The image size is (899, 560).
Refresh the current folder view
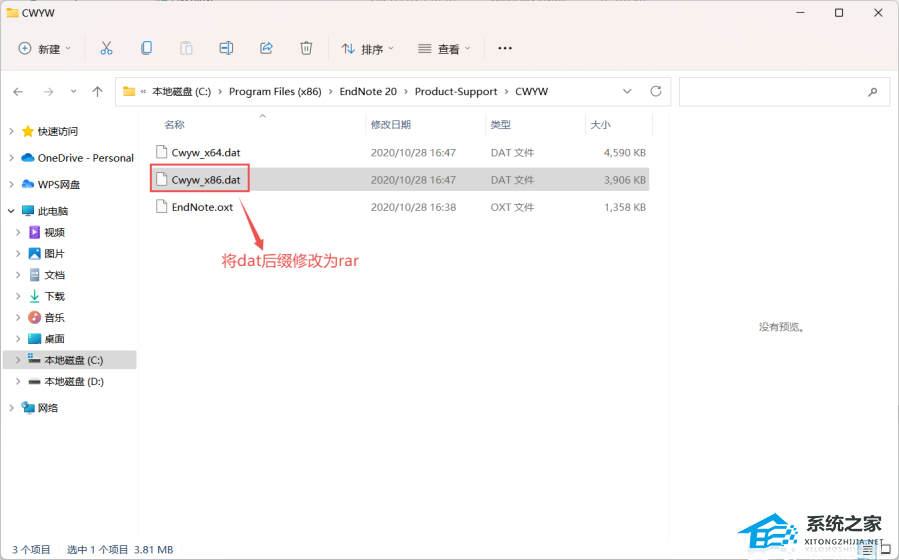coord(656,91)
